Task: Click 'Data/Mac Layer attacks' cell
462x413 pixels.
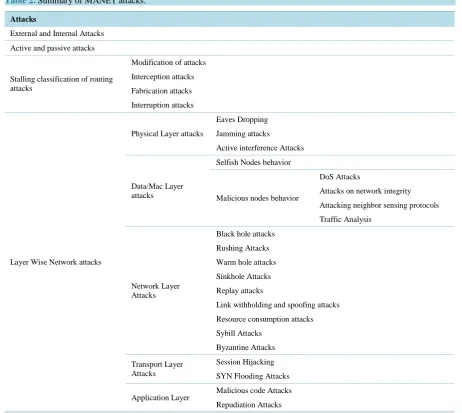Action: click(157, 191)
